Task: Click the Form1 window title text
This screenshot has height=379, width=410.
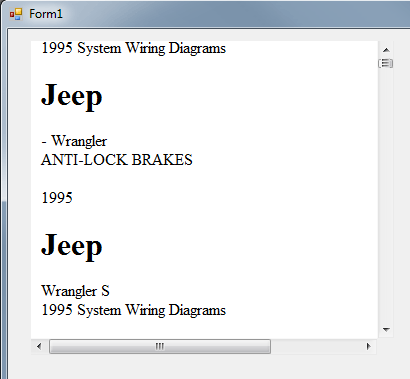Action: (x=46, y=14)
